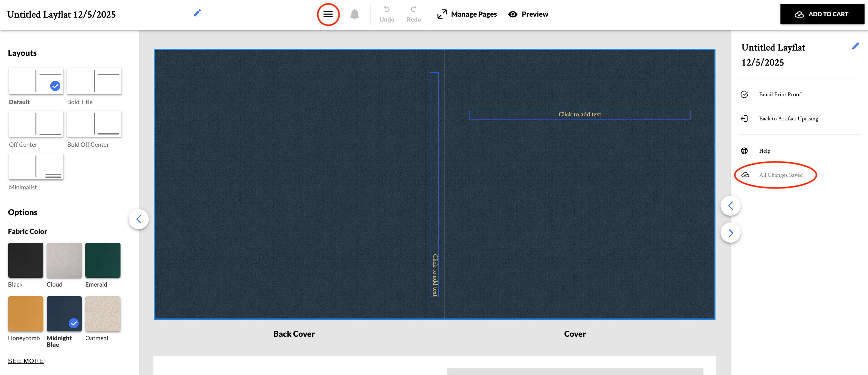Screen dimensions: 868x375
Task: Click the right panel Untitled Layflat title
Action: [773, 55]
